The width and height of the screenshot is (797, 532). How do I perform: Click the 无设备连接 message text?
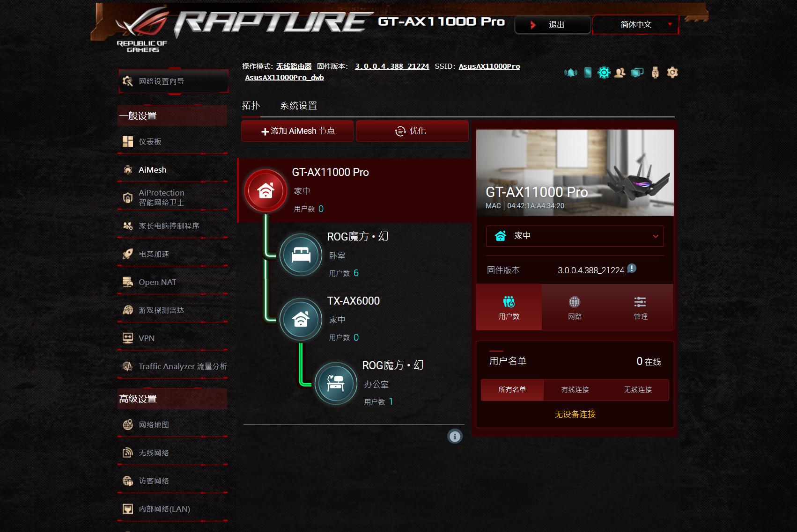click(x=575, y=414)
